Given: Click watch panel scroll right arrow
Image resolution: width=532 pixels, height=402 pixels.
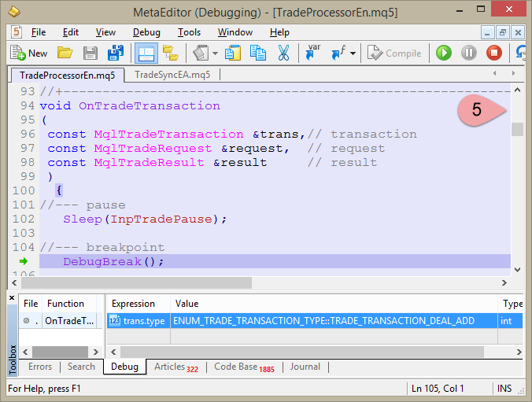Looking at the screenshot, I should [x=519, y=352].
